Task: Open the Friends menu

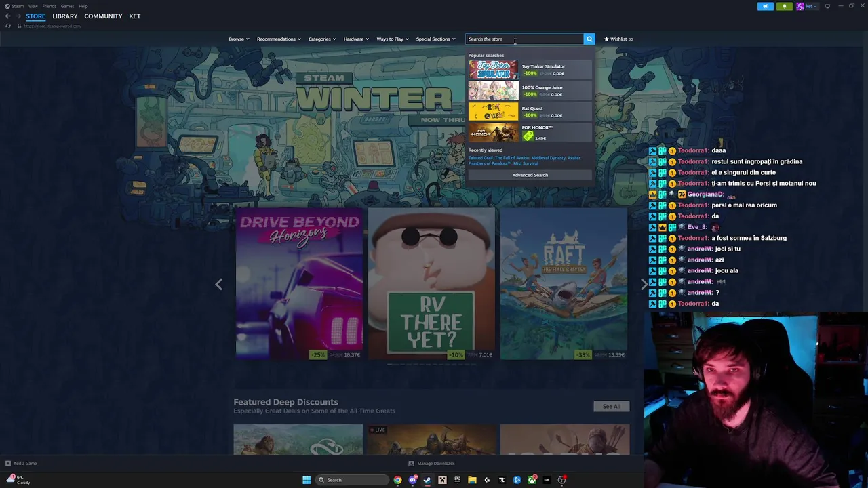Action: (49, 6)
